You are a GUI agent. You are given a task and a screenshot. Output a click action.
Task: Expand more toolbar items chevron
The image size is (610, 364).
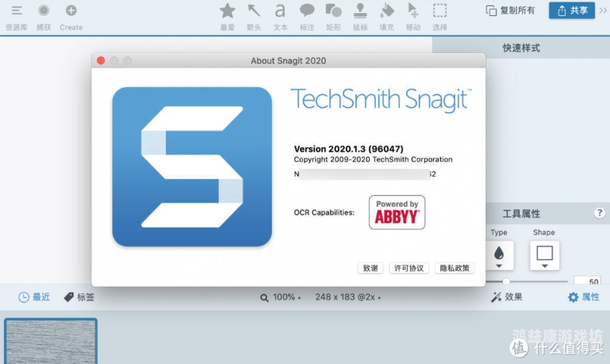pyautogui.click(x=603, y=10)
